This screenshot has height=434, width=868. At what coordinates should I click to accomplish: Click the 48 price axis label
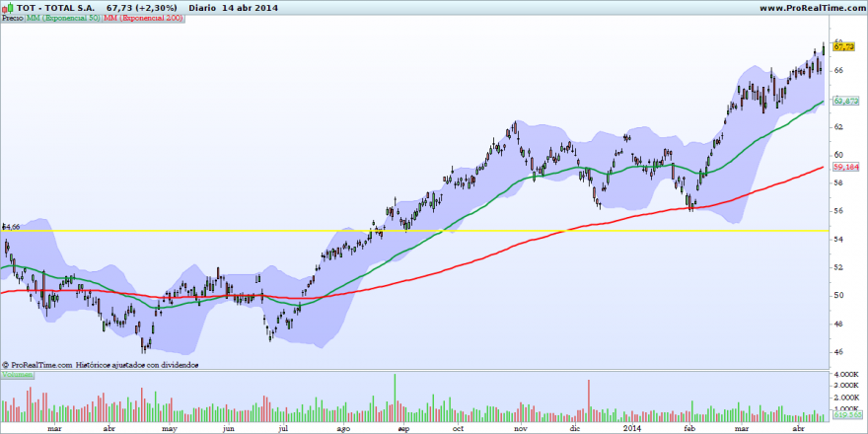tap(838, 324)
